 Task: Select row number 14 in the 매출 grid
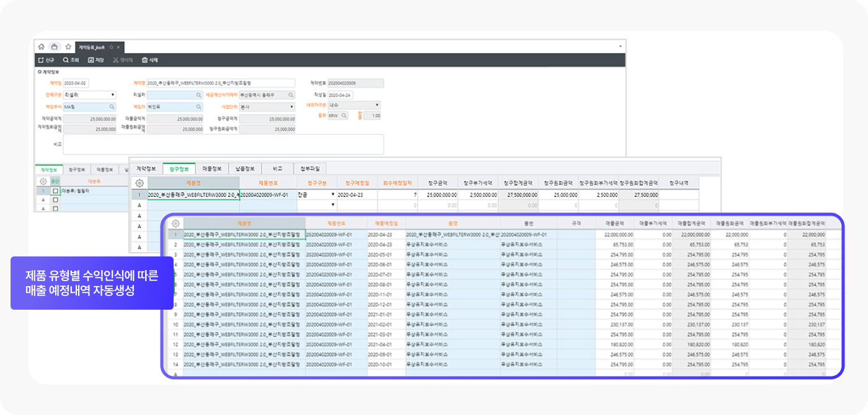(x=175, y=364)
